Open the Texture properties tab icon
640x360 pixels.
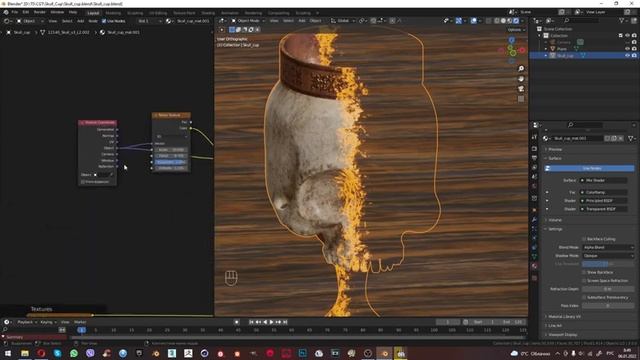(x=534, y=278)
